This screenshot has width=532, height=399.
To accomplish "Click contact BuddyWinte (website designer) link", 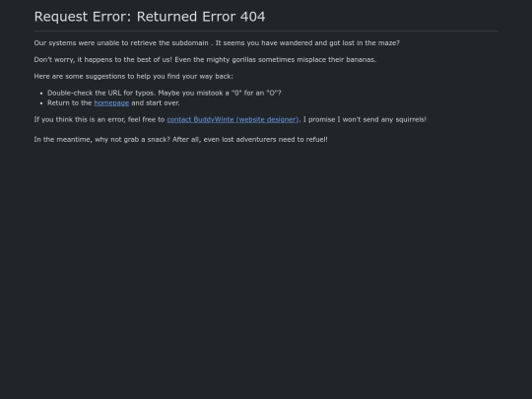I will [233, 119].
